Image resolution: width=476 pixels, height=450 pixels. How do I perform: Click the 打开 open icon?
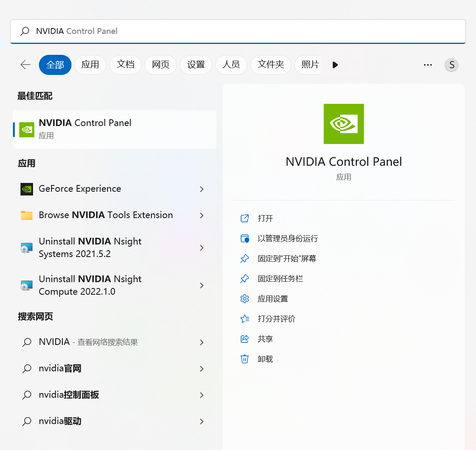[x=245, y=219]
